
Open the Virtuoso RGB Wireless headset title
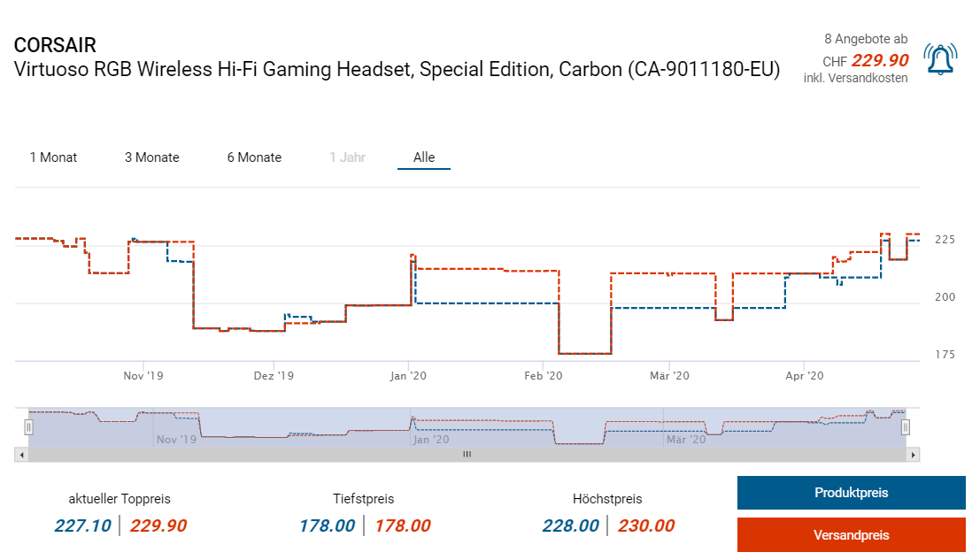point(397,70)
